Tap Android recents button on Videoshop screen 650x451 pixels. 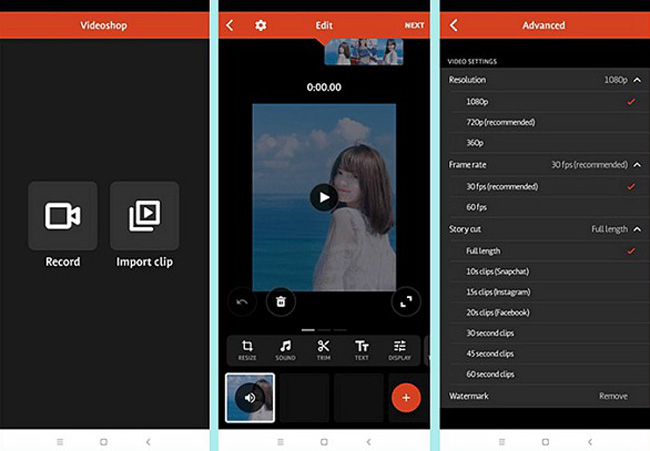(60, 442)
